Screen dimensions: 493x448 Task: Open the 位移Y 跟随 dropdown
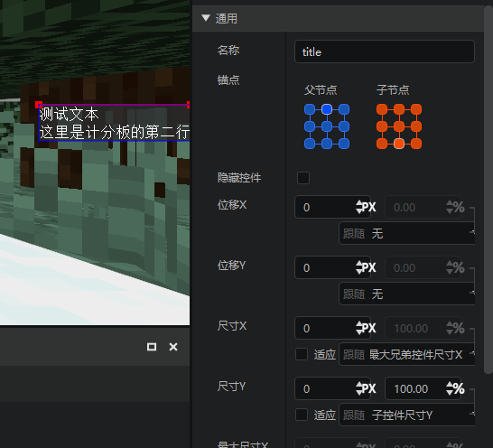point(407,294)
